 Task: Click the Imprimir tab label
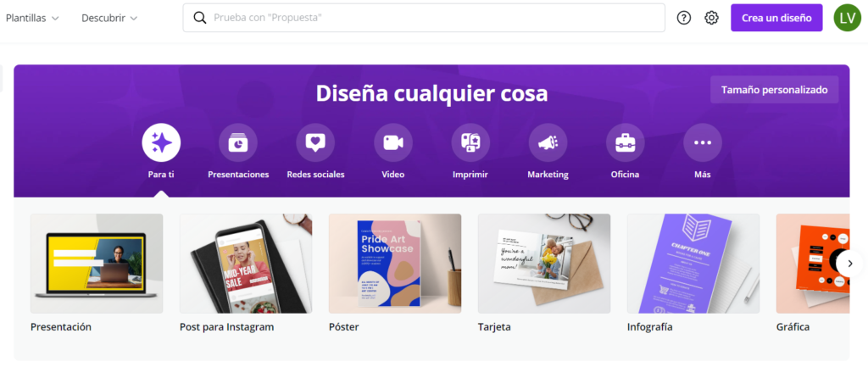coord(470,175)
